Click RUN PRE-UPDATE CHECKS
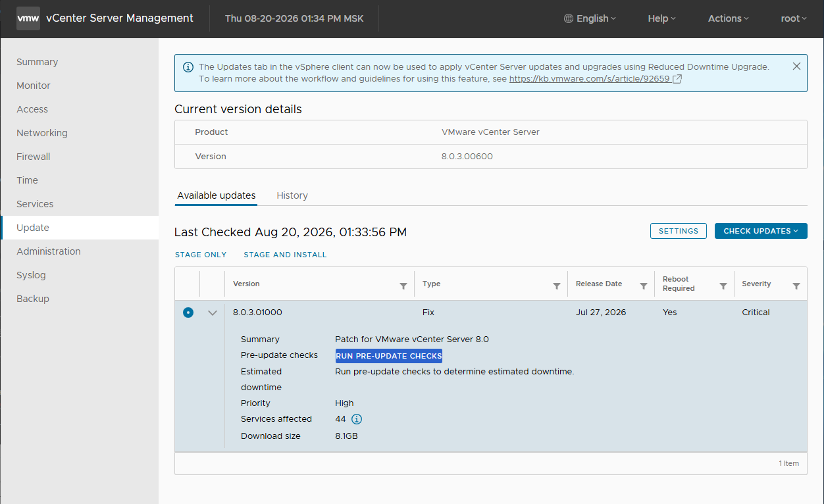 389,356
